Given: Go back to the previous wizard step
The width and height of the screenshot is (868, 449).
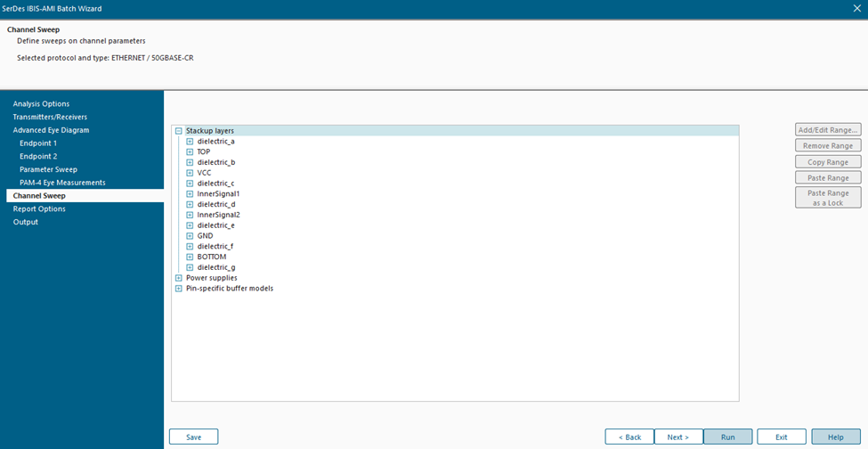Looking at the screenshot, I should click(x=629, y=437).
